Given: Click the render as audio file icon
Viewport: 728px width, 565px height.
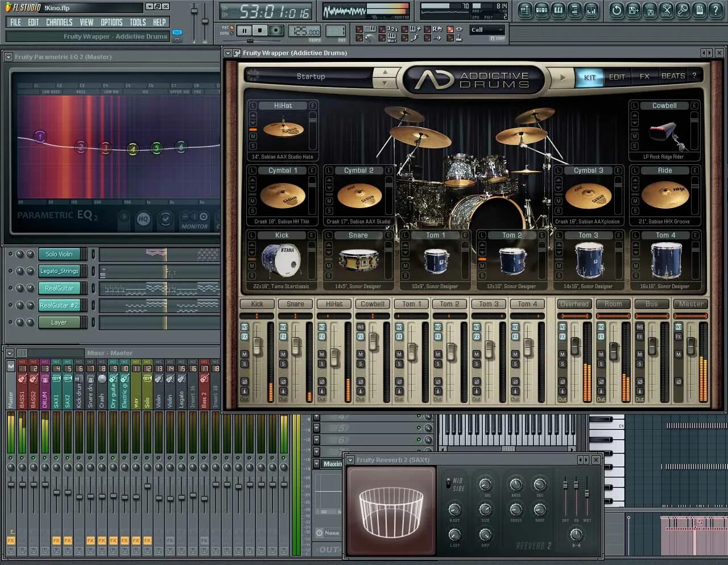Looking at the screenshot, I should point(650,10).
